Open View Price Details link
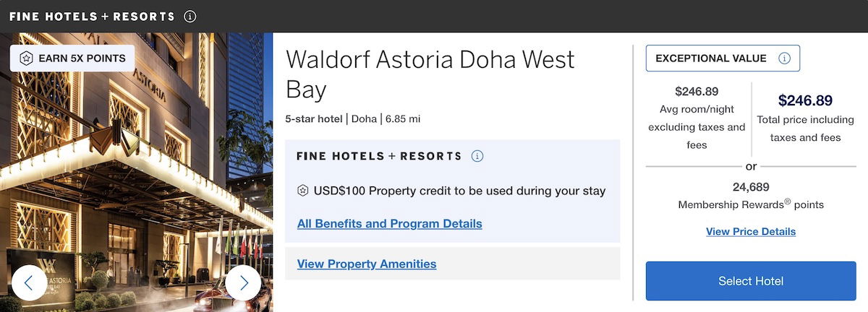This screenshot has width=868, height=312. tap(751, 232)
